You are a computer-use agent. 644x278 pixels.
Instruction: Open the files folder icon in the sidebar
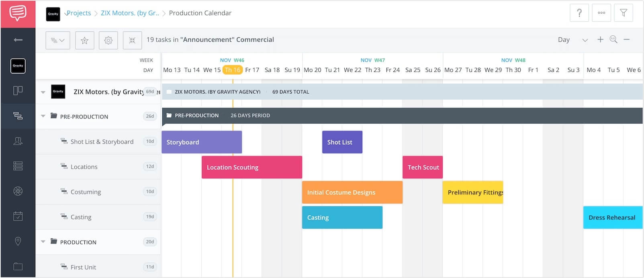(x=18, y=266)
